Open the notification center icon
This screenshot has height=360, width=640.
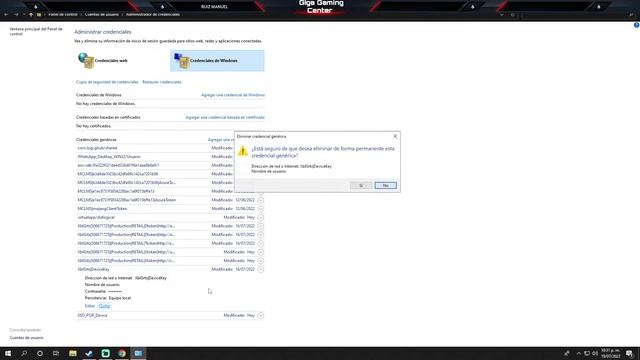pos(629,353)
